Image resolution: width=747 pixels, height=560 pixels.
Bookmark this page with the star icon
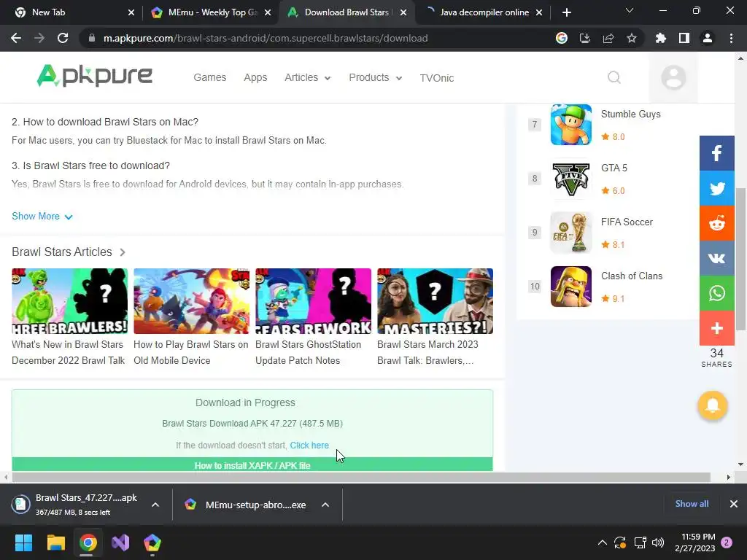(x=632, y=38)
